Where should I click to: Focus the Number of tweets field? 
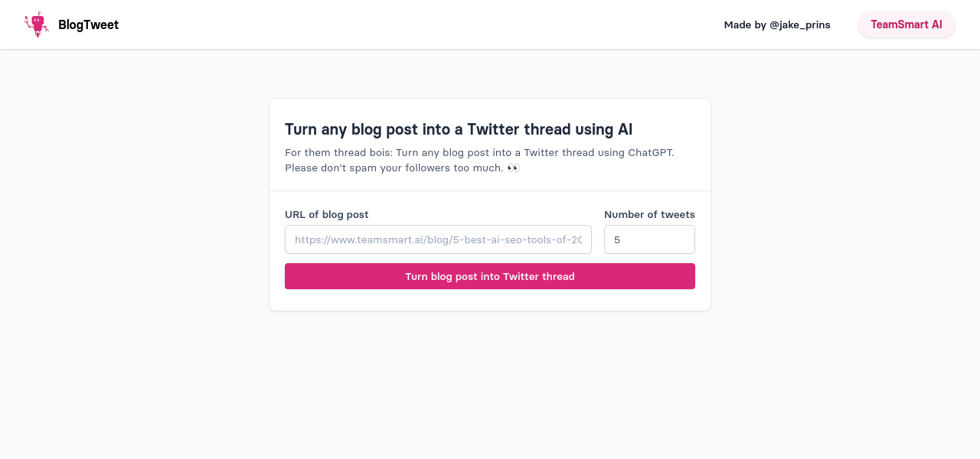click(x=649, y=239)
